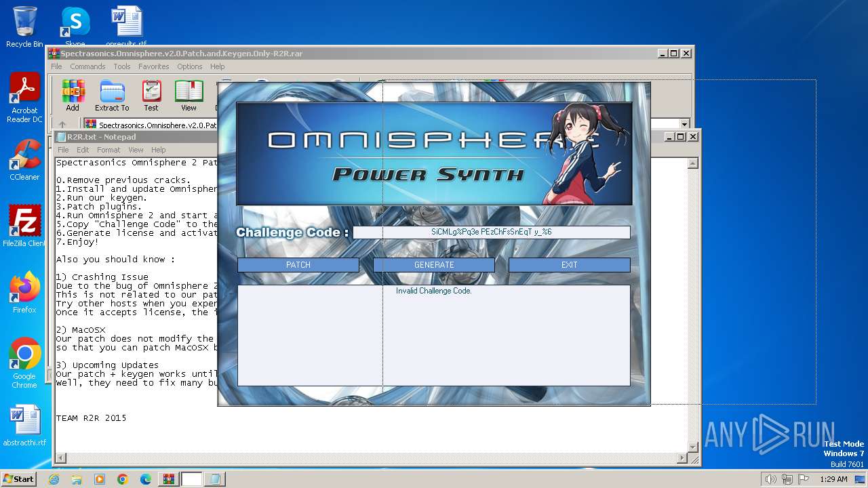
Task: Click '7.Enjoy!' line in Notepad
Action: click(x=77, y=242)
